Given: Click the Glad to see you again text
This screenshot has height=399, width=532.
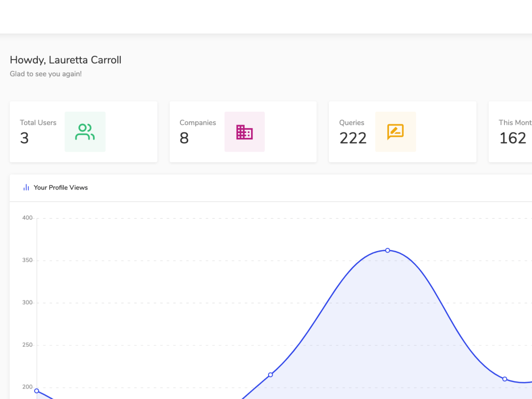Looking at the screenshot, I should [46, 73].
